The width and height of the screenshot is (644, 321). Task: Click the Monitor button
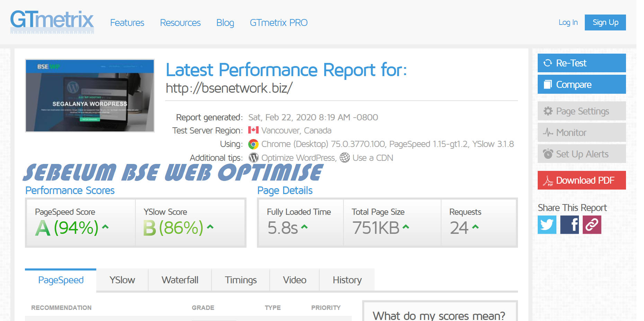[582, 132]
